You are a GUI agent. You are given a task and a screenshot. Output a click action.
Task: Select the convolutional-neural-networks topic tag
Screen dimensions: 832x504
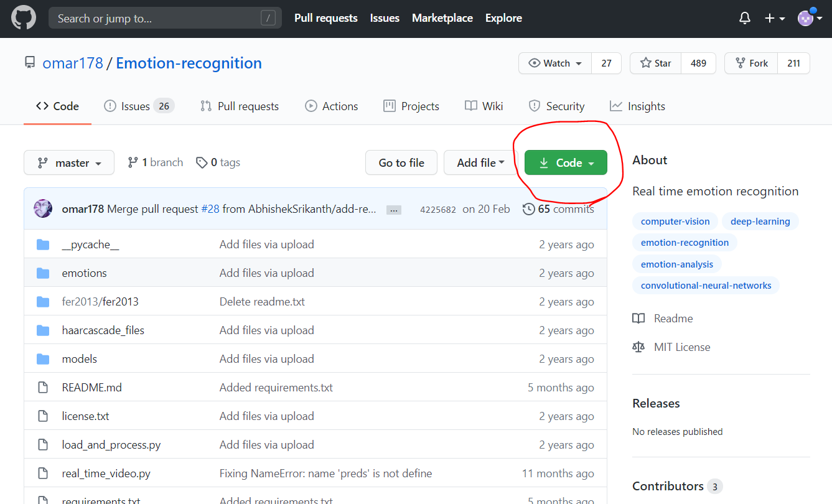coord(706,286)
